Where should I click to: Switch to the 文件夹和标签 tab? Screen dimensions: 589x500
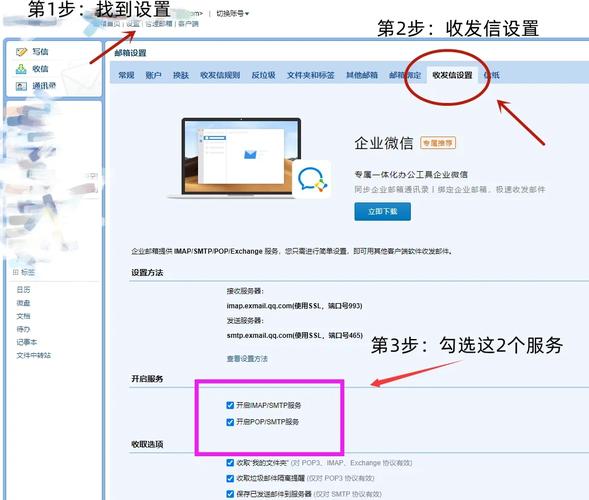311,75
